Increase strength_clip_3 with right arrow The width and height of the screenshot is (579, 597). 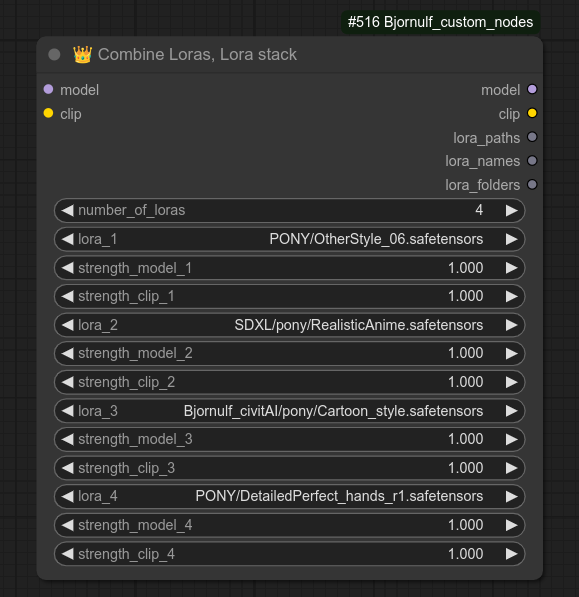pos(512,468)
